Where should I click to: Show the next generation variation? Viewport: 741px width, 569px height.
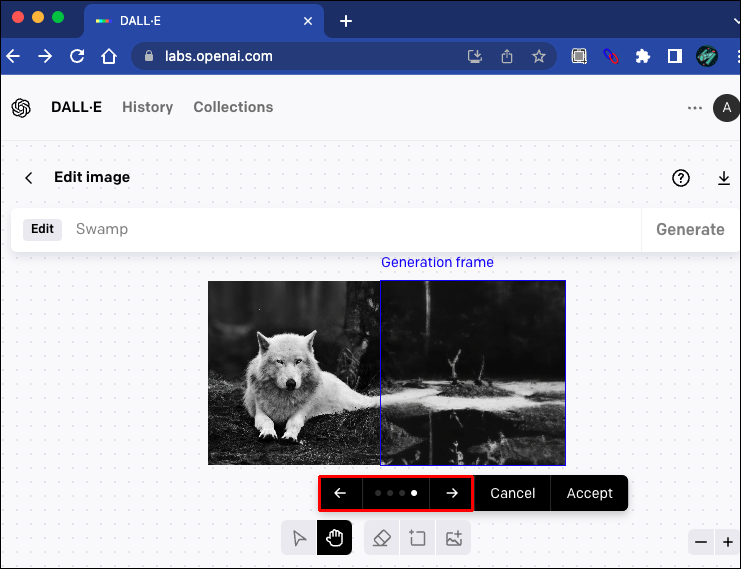point(452,493)
